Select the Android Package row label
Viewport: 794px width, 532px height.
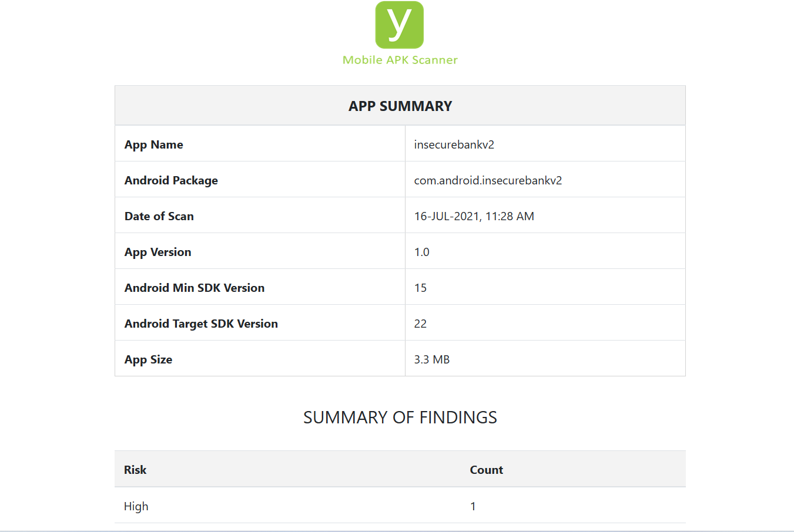(171, 180)
